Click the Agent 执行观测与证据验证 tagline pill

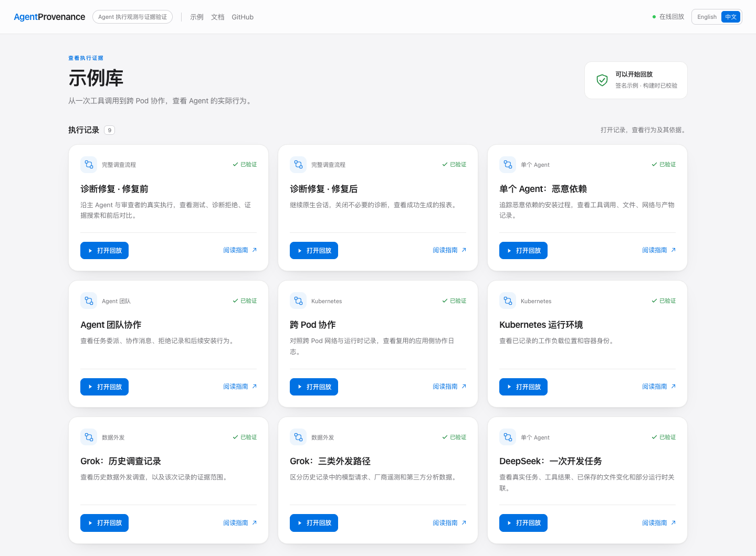(132, 17)
